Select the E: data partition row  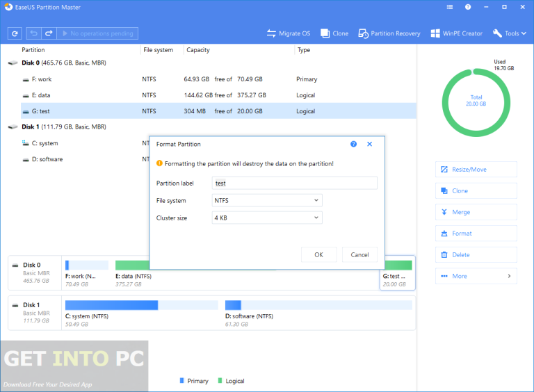(218, 95)
